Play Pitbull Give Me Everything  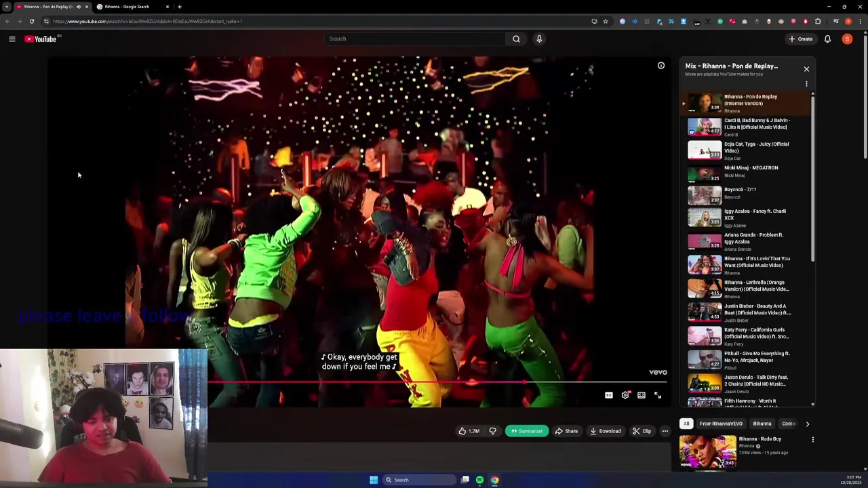point(746,360)
